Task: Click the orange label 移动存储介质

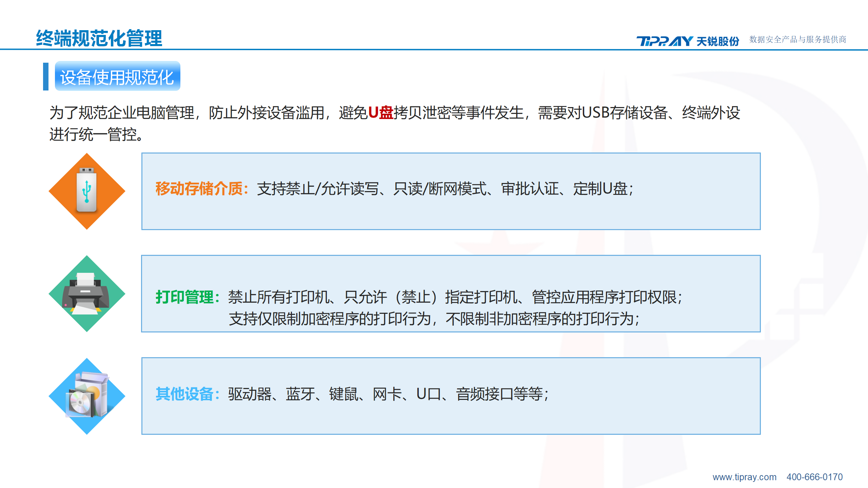Action: click(199, 189)
